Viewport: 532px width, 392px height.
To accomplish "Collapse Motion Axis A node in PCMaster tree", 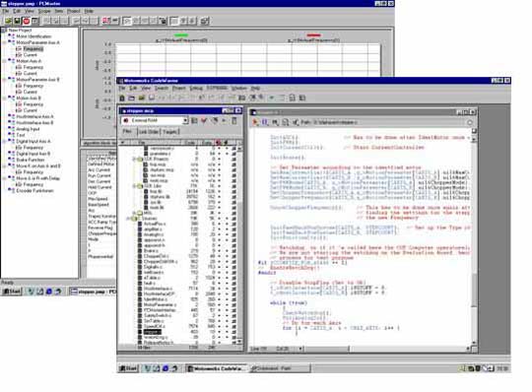I will 4,61.
